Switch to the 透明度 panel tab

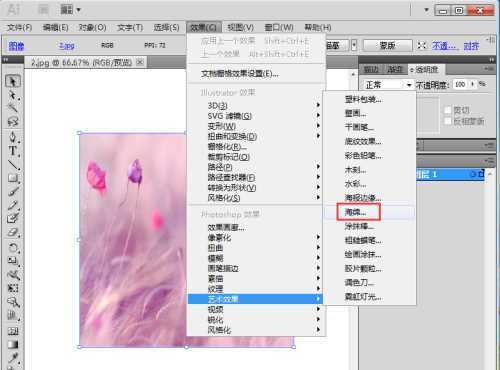coord(426,69)
